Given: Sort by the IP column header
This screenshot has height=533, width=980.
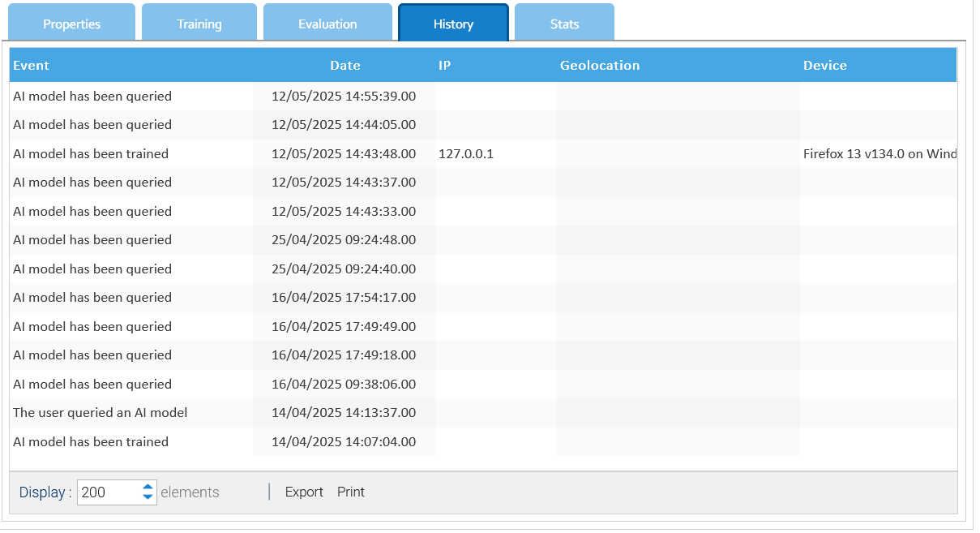Looking at the screenshot, I should pos(445,66).
